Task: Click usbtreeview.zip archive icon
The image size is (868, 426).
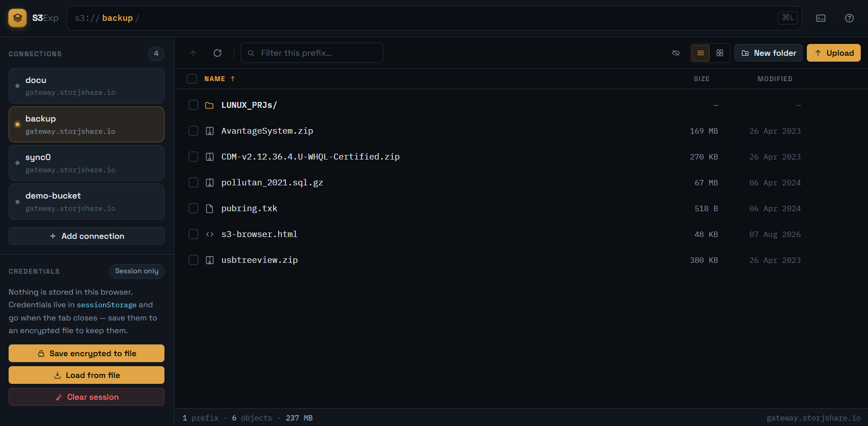Action: click(x=210, y=260)
